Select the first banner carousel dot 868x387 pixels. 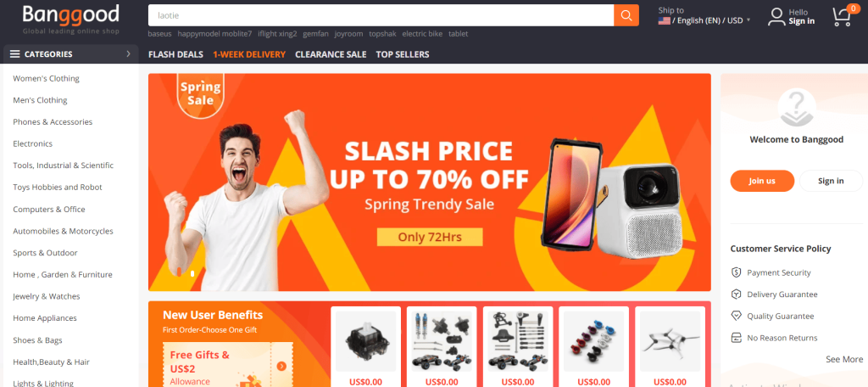pos(179,272)
